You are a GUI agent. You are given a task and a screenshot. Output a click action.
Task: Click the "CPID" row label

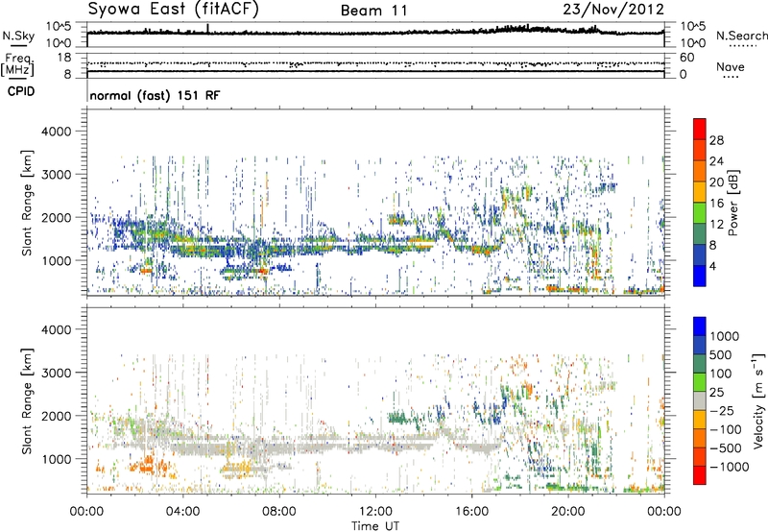[21, 91]
